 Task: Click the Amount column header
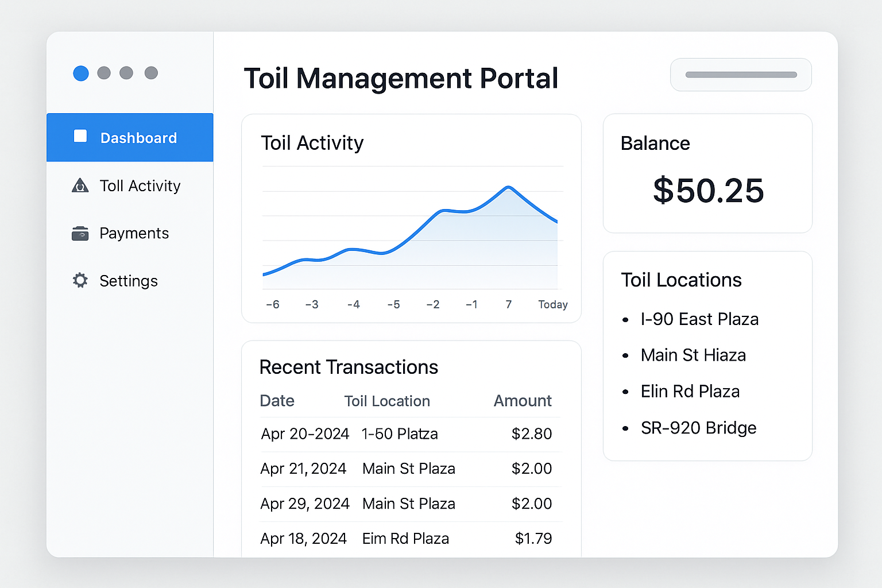click(x=522, y=401)
